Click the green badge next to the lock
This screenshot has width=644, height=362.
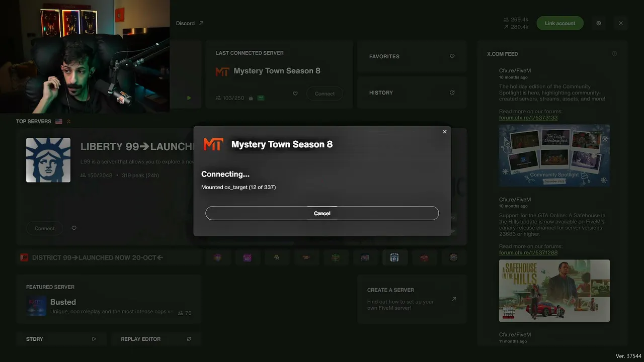click(x=261, y=98)
